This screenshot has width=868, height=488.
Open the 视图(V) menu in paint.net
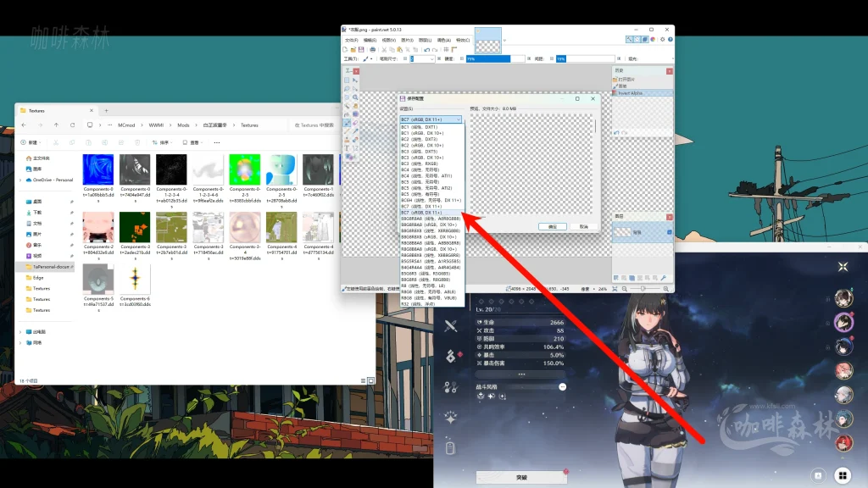[389, 40]
